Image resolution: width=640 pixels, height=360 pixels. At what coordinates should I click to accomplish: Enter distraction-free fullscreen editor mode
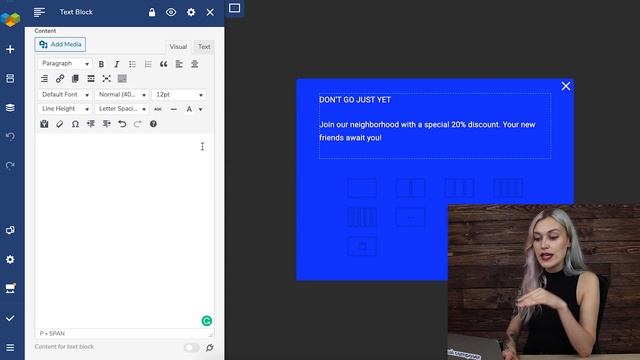coord(106,79)
